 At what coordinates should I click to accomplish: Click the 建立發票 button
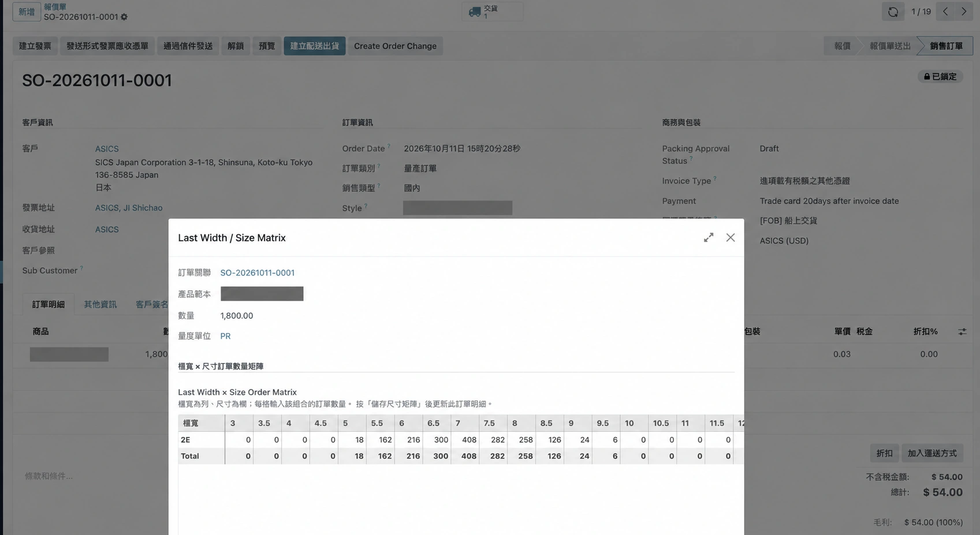click(x=35, y=46)
